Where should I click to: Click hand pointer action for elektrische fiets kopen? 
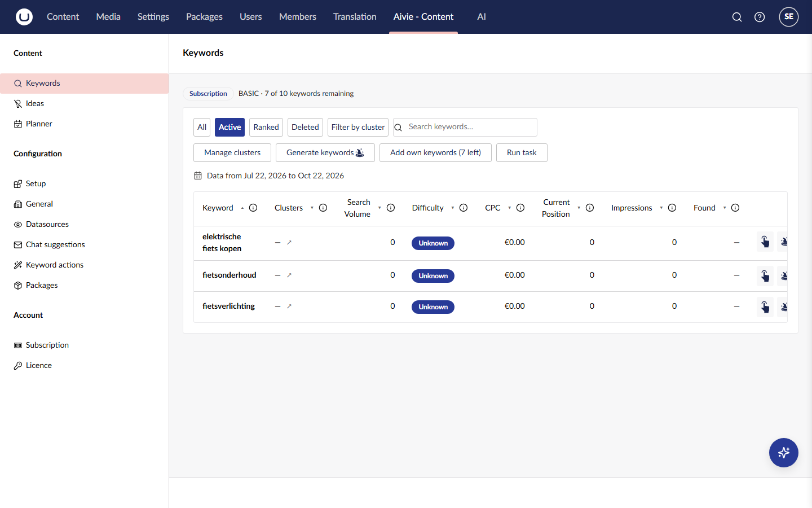click(765, 242)
